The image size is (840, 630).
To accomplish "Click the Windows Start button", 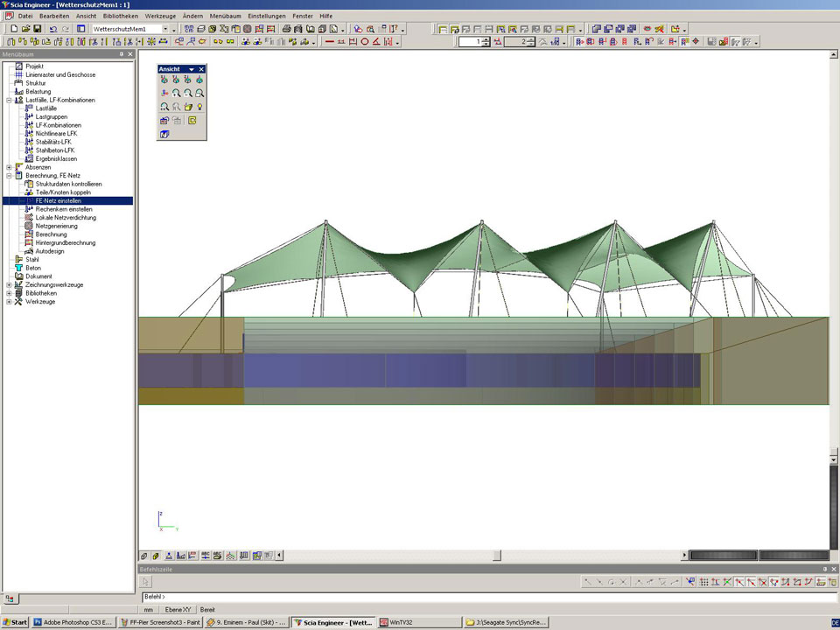I will click(x=15, y=622).
